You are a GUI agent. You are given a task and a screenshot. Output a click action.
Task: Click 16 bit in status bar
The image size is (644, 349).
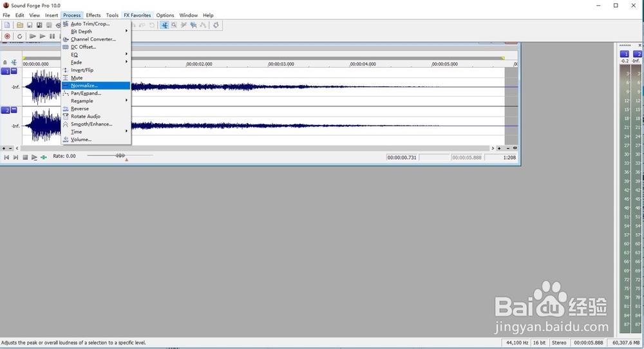click(x=539, y=343)
